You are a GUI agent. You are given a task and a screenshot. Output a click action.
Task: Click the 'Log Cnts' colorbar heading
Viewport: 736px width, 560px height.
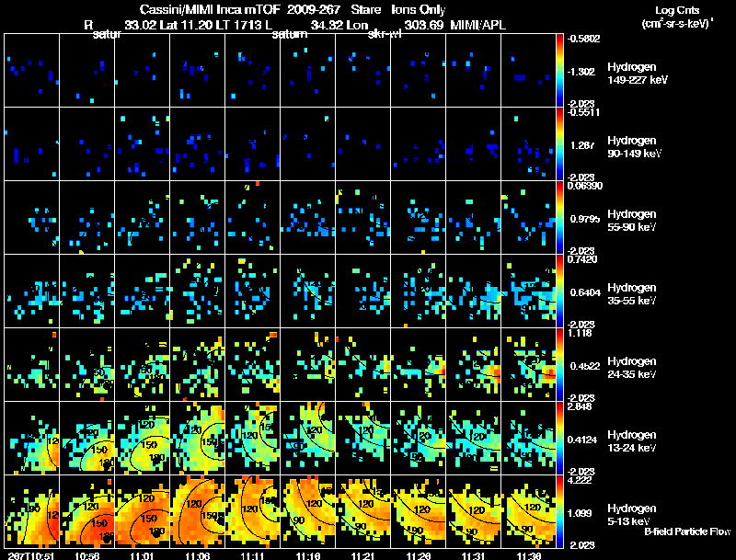click(677, 10)
